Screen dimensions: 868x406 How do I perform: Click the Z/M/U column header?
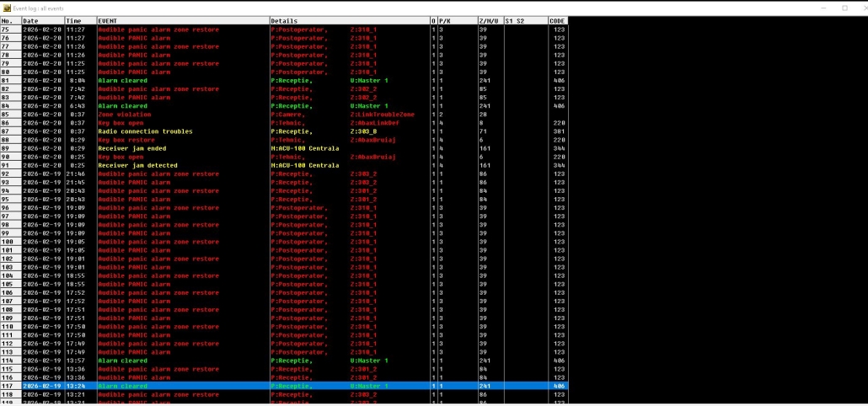[x=488, y=20]
